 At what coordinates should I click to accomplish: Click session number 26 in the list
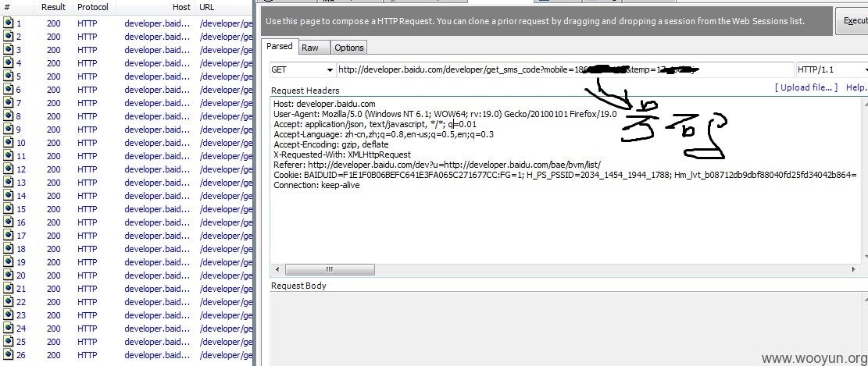(x=21, y=355)
